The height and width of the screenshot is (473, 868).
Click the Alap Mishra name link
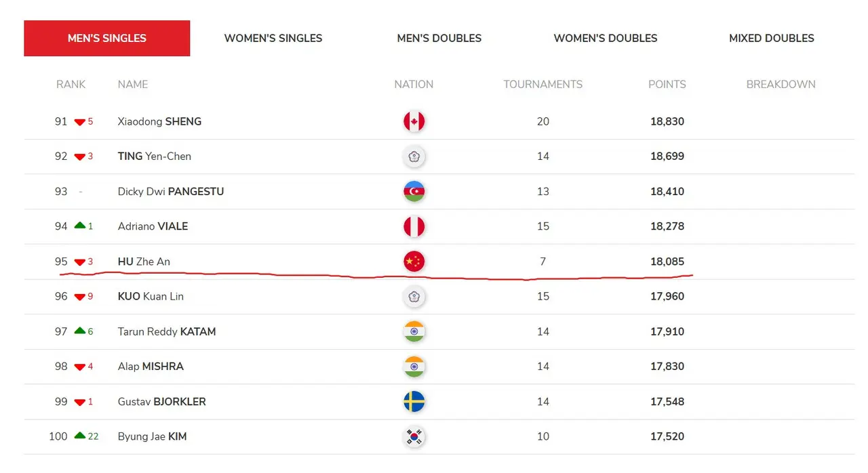click(x=151, y=367)
